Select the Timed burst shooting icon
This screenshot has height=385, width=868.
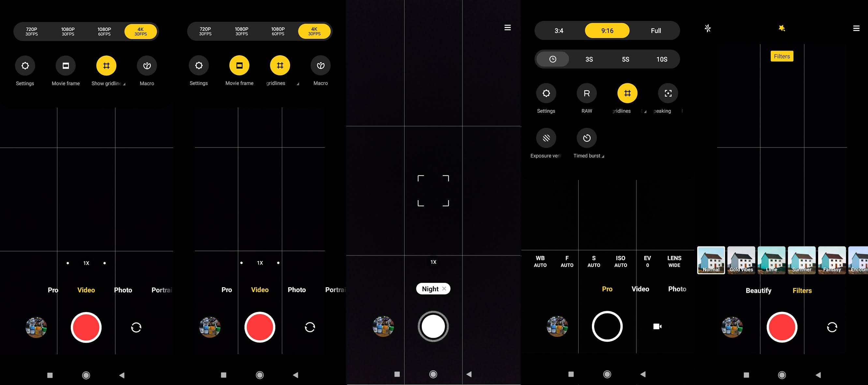pyautogui.click(x=586, y=138)
